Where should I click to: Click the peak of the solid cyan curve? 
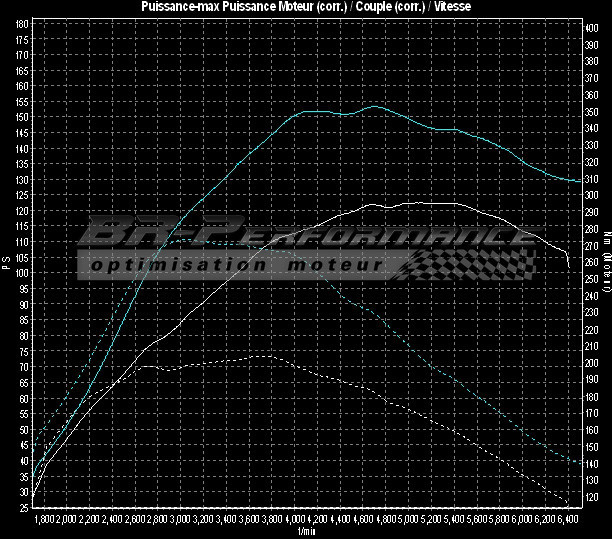point(374,106)
